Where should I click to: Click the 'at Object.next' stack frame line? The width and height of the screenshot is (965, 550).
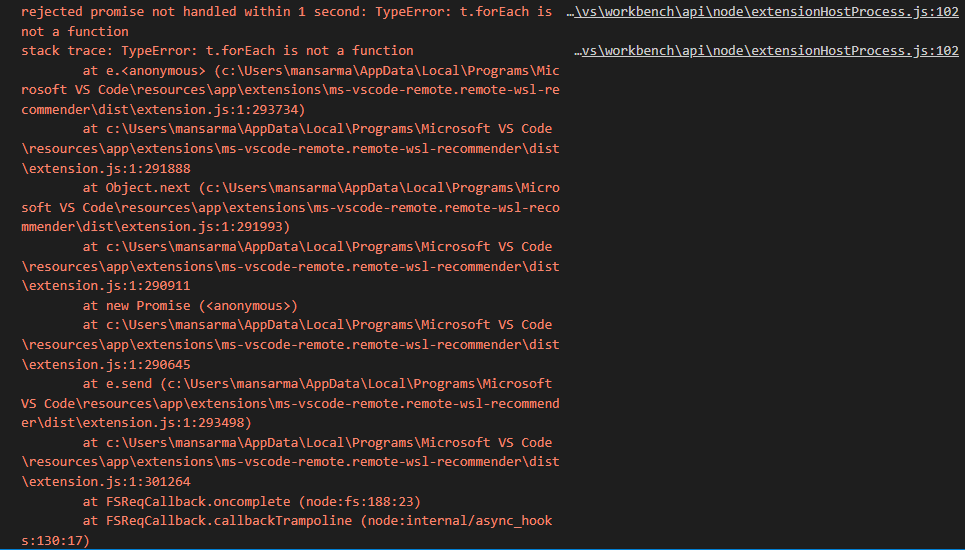click(x=290, y=207)
